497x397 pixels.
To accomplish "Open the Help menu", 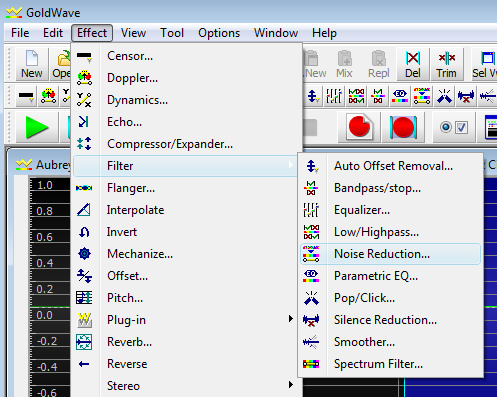I will click(324, 33).
